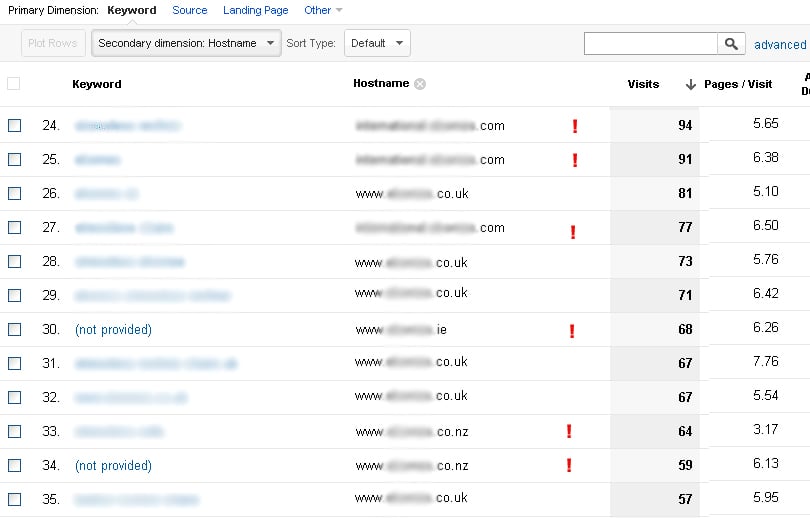Viewport: 810px width, 518px height.
Task: Open (not provided) keyword in row 34
Action: click(114, 466)
